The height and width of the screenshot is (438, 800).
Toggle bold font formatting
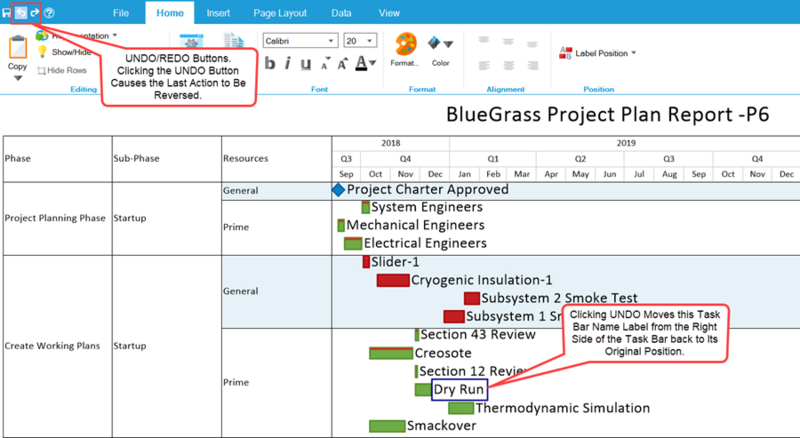pos(270,64)
